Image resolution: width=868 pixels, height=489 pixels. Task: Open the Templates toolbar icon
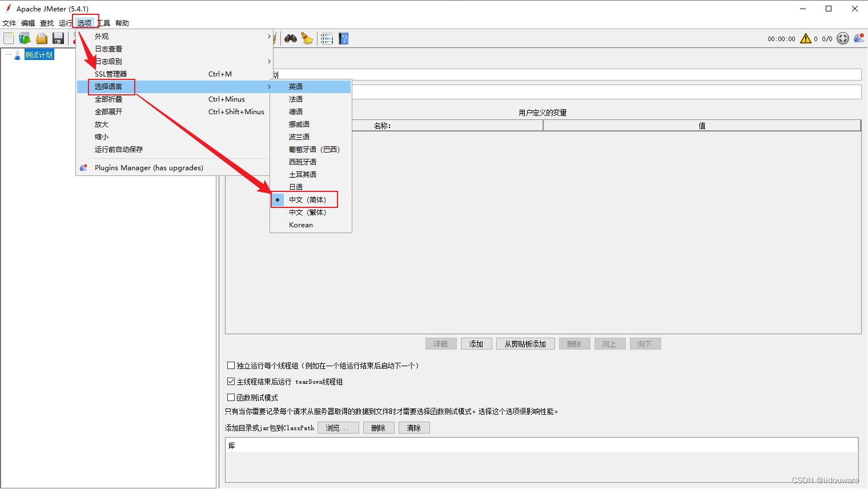coord(25,38)
